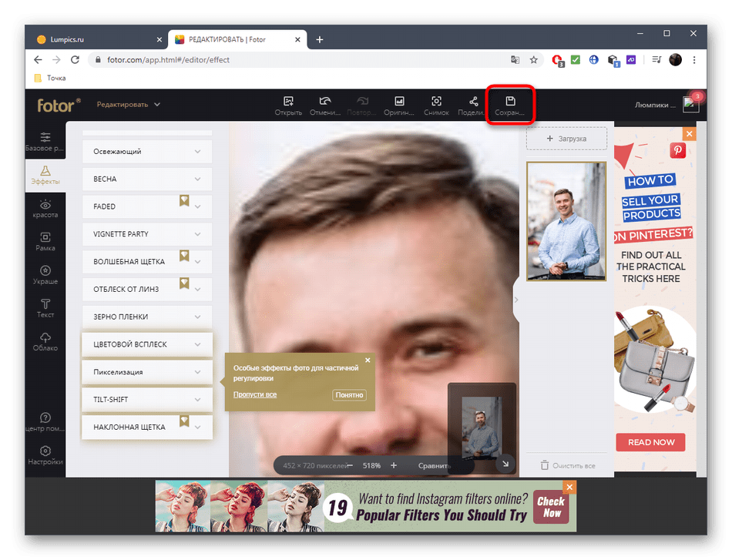Viewport: 732px width, 560px height.
Task: Click the Сравнить compare button
Action: 433,466
